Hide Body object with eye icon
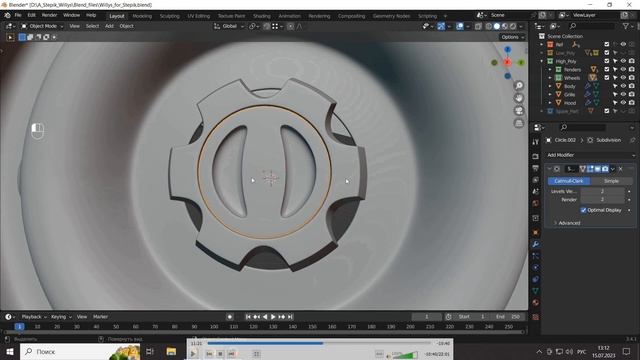640x360 pixels. [x=623, y=86]
